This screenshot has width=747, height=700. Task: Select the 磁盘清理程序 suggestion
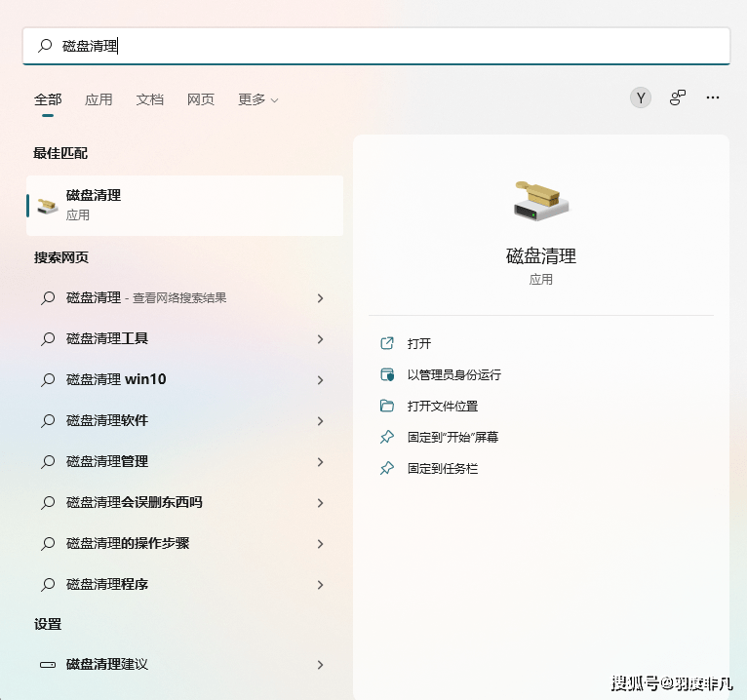[x=185, y=585]
